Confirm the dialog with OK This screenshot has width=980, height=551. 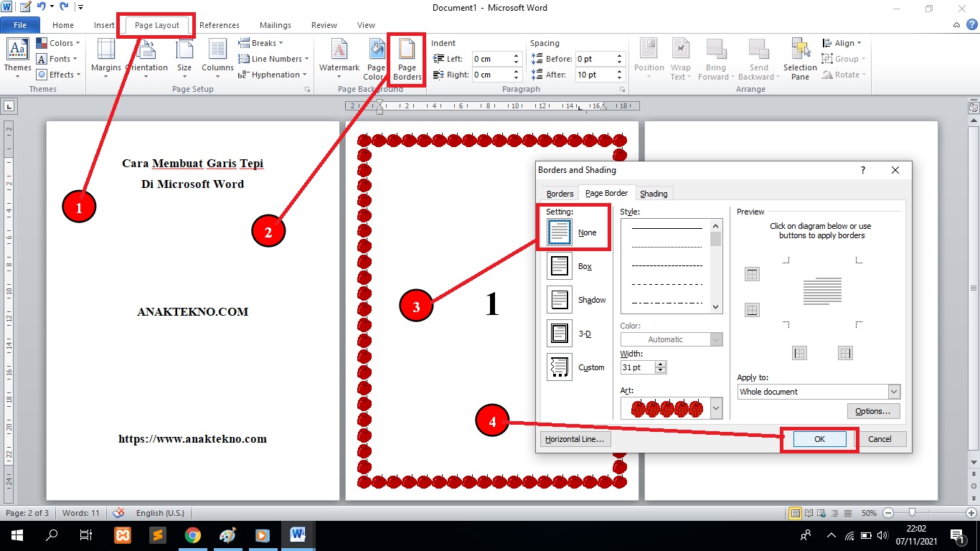(x=819, y=439)
